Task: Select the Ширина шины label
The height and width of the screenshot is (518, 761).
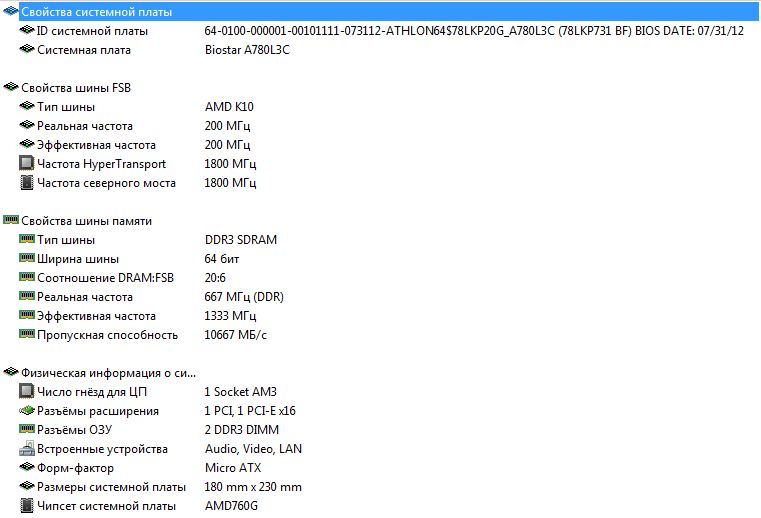Action: click(x=78, y=259)
